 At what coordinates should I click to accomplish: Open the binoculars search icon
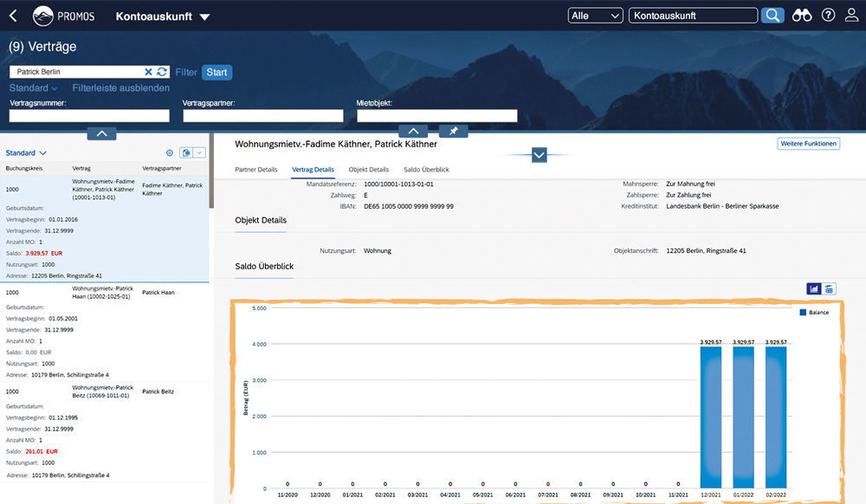point(802,16)
